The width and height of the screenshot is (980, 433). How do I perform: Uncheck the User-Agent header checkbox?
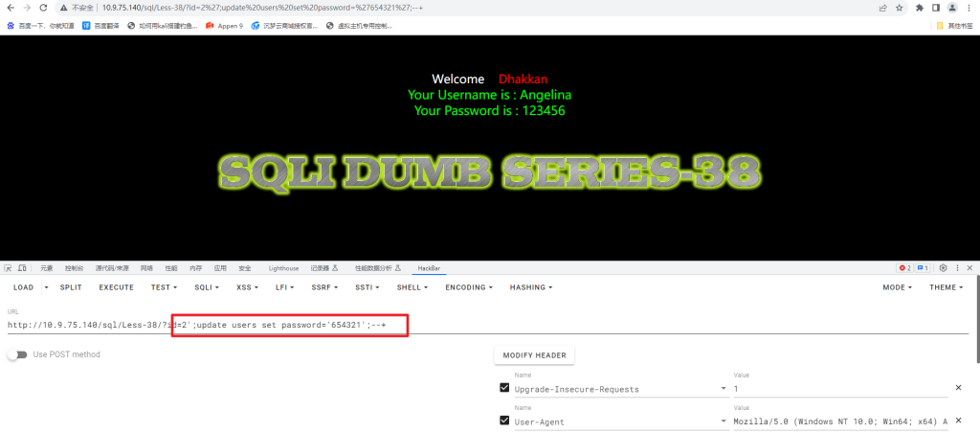tap(504, 420)
